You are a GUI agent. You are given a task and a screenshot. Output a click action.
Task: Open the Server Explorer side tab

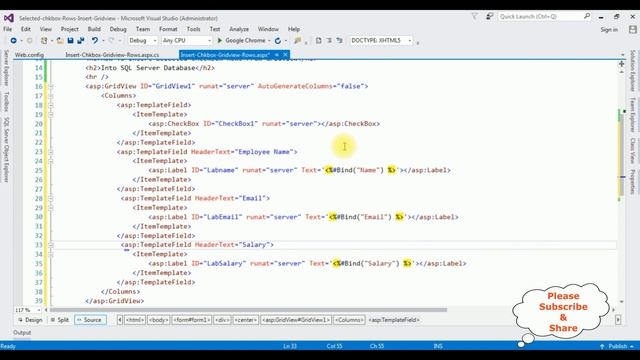click(x=6, y=69)
